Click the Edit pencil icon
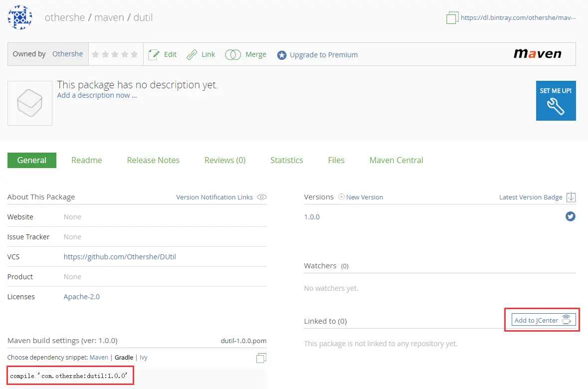This screenshot has width=588, height=389. point(154,55)
